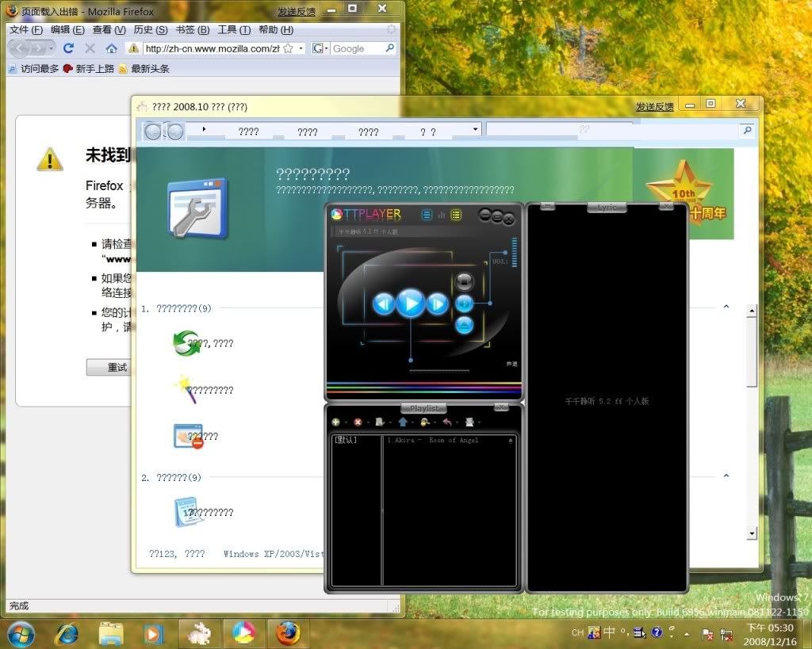Screen dimensions: 812x649
Task: Open the menu dropdown arrow in the 2008.10 window toolbar
Action: (x=475, y=129)
